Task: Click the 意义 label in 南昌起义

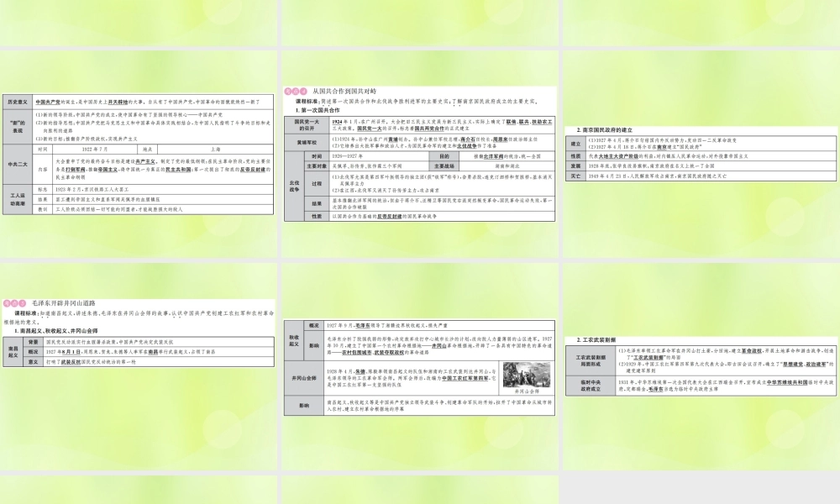Action: pyautogui.click(x=34, y=362)
